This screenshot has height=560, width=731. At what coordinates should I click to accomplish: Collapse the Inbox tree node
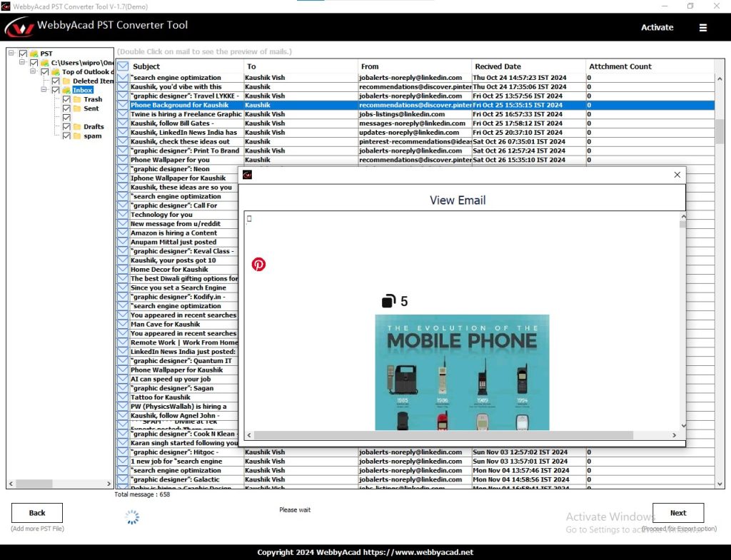44,89
